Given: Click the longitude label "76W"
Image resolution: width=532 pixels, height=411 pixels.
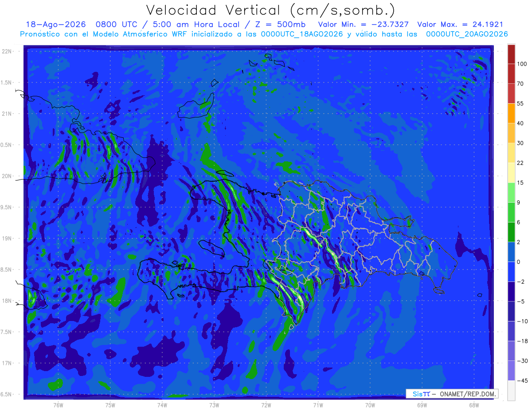Looking at the screenshot, I should 58,405.
